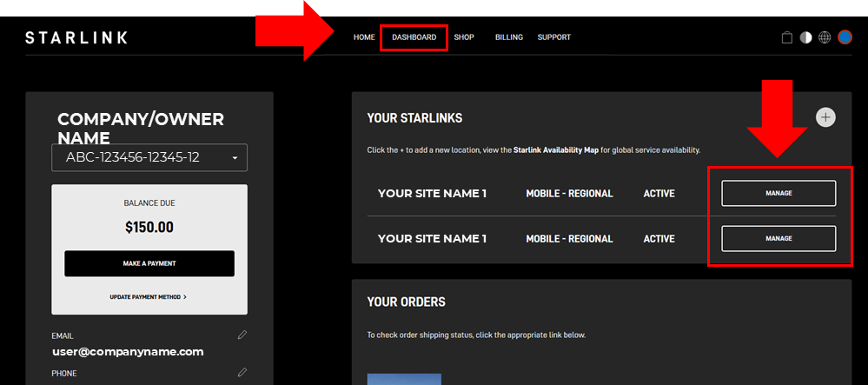This screenshot has width=868, height=385.
Task: Edit the email with the pencil icon
Action: pos(242,335)
